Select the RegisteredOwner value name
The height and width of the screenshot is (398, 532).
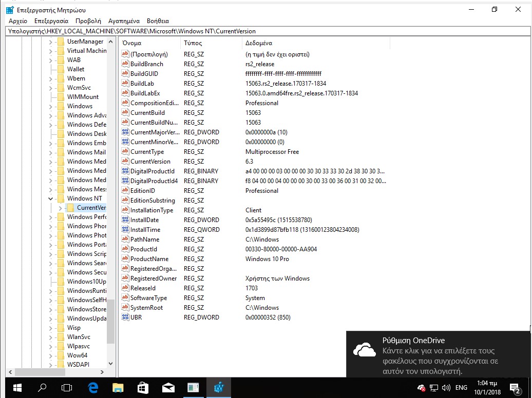[x=154, y=278]
